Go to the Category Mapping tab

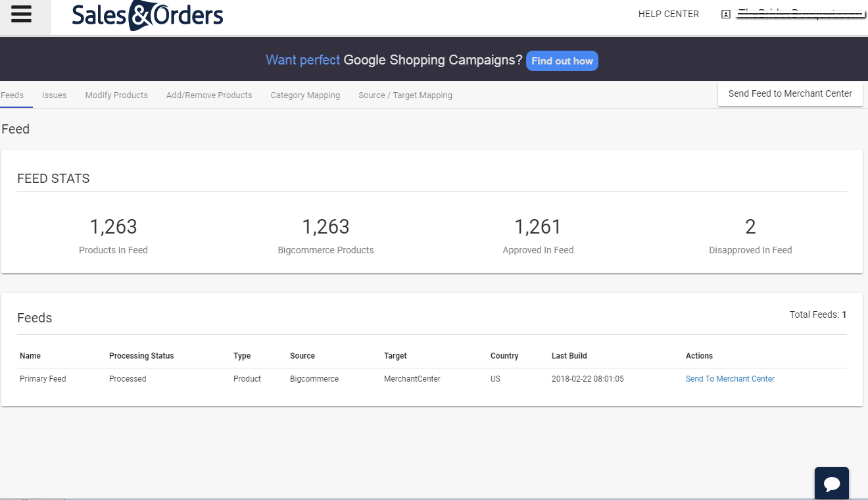[305, 95]
